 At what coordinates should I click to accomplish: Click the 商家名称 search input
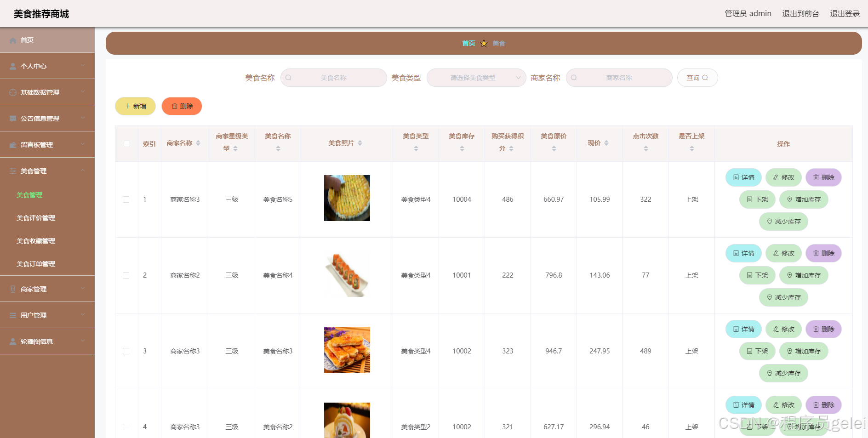(619, 78)
